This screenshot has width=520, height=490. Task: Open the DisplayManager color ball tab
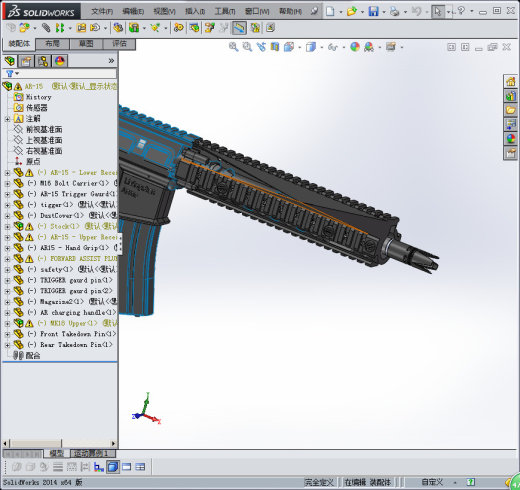(x=60, y=61)
